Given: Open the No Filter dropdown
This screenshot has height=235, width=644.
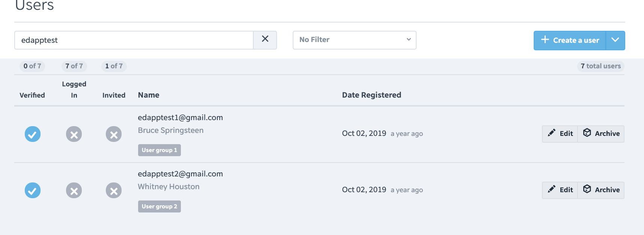Looking at the screenshot, I should click(355, 40).
